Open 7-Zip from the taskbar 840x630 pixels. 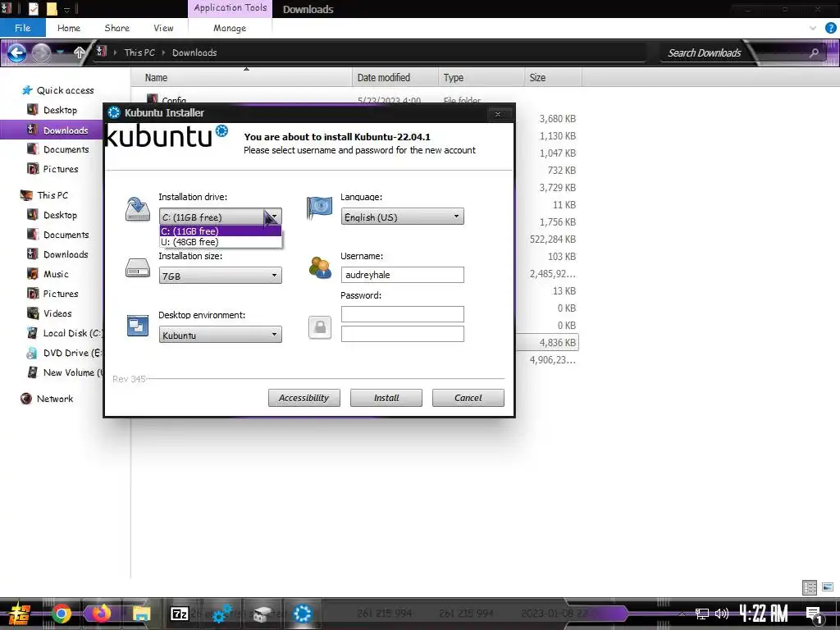point(180,614)
